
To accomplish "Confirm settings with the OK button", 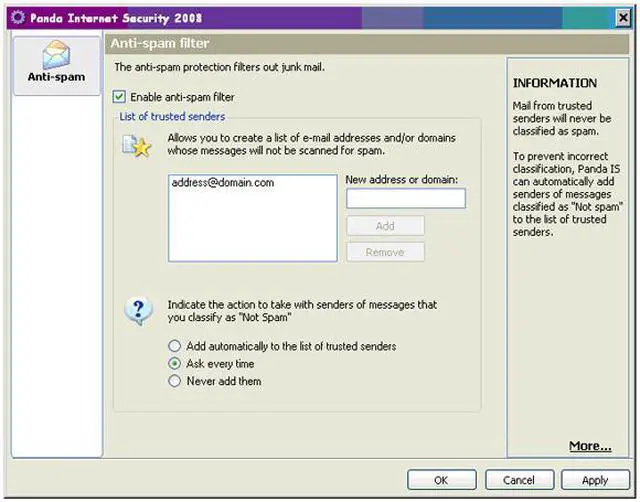I will (441, 480).
